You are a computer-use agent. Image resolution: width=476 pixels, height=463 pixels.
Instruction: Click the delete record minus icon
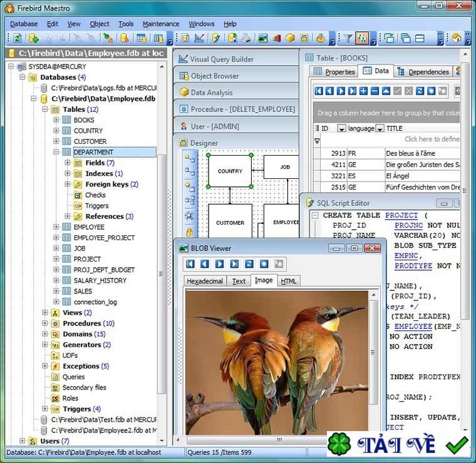pyautogui.click(x=375, y=91)
